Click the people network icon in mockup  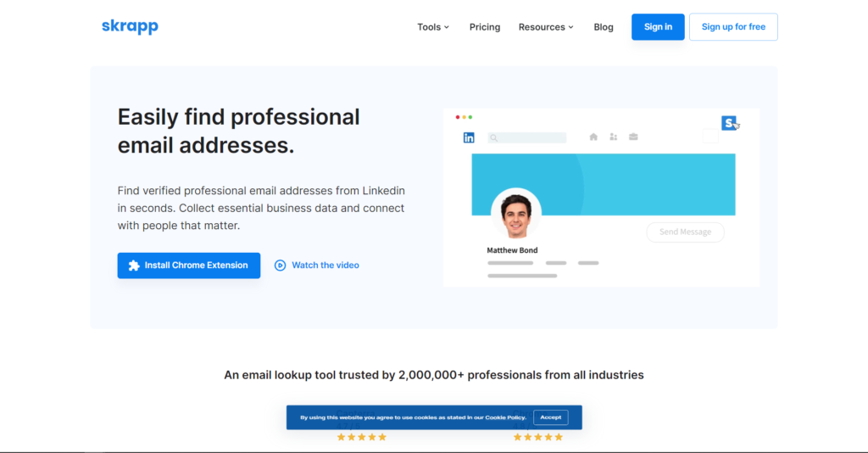coord(614,137)
